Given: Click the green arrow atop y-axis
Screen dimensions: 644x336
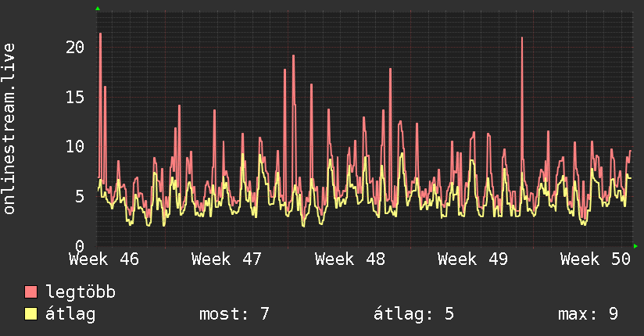Looking at the screenshot, I should 98,9.
